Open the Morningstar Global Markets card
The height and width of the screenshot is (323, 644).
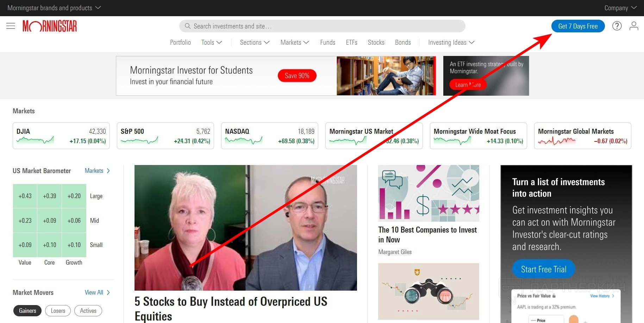coord(583,136)
